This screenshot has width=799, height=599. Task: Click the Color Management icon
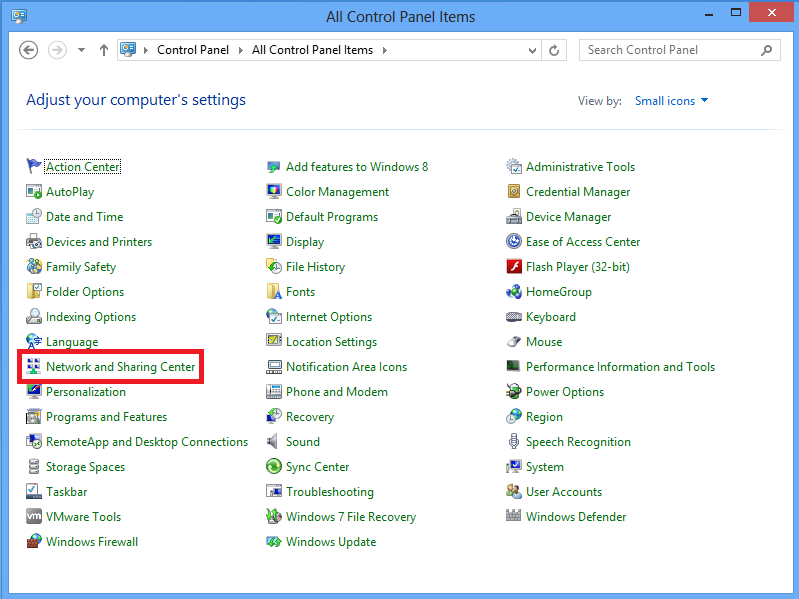[x=274, y=192]
